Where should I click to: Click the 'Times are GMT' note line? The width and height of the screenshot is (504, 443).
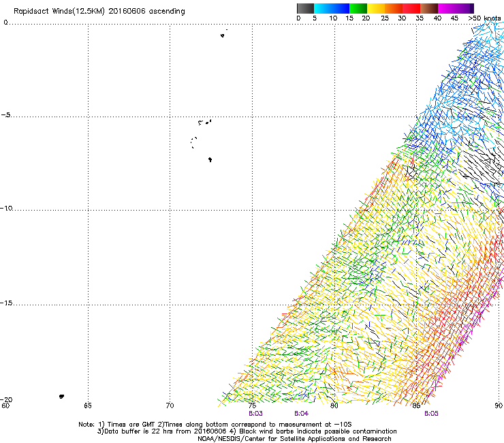coord(215,425)
